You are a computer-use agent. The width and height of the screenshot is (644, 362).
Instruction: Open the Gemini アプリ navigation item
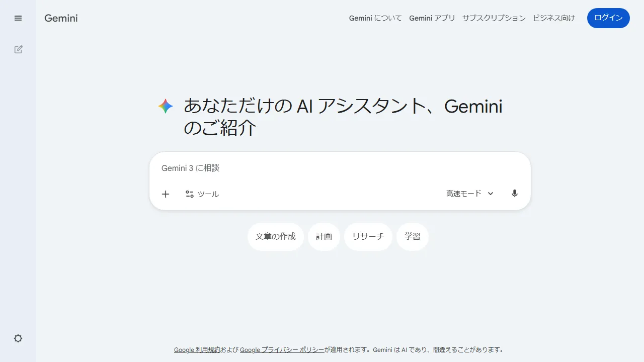[x=432, y=18]
